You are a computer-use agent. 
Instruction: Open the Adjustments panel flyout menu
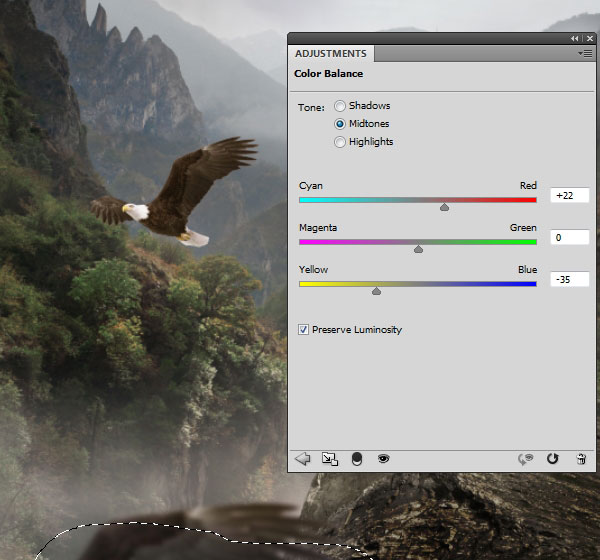tap(585, 54)
